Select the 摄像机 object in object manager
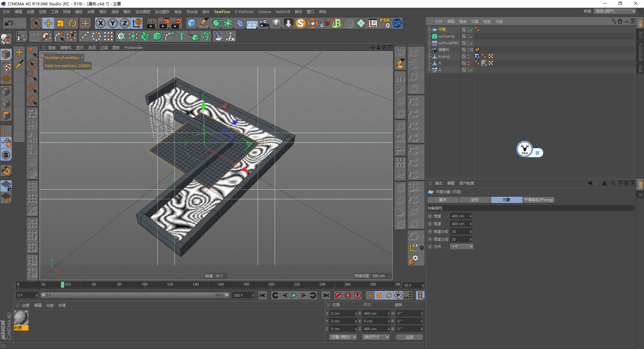The height and width of the screenshot is (349, 644). pos(444,50)
